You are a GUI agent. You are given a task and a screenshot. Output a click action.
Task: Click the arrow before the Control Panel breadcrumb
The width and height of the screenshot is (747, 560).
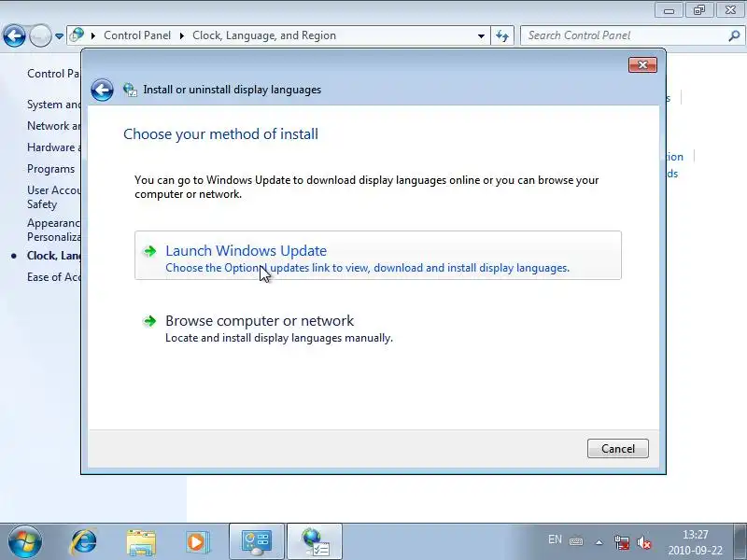click(93, 35)
